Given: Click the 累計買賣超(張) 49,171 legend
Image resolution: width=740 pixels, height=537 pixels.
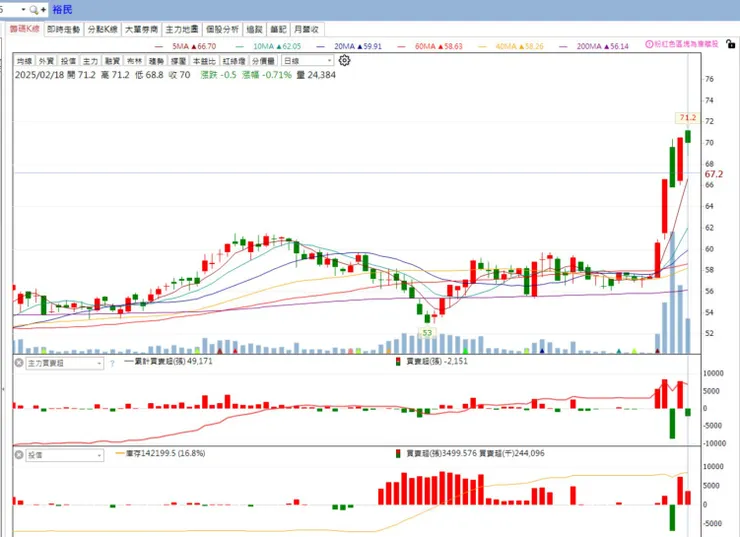Looking at the screenshot, I should pyautogui.click(x=169, y=361).
